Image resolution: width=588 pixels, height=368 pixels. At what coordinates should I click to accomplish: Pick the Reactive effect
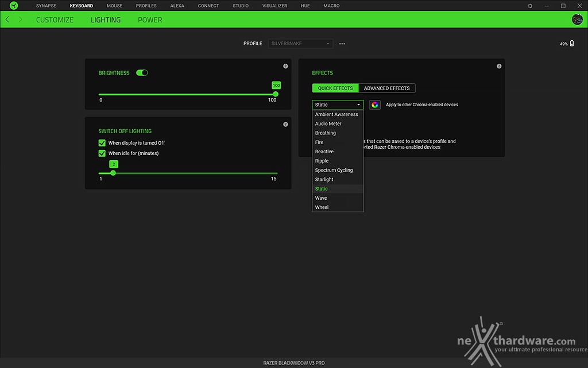(338, 152)
